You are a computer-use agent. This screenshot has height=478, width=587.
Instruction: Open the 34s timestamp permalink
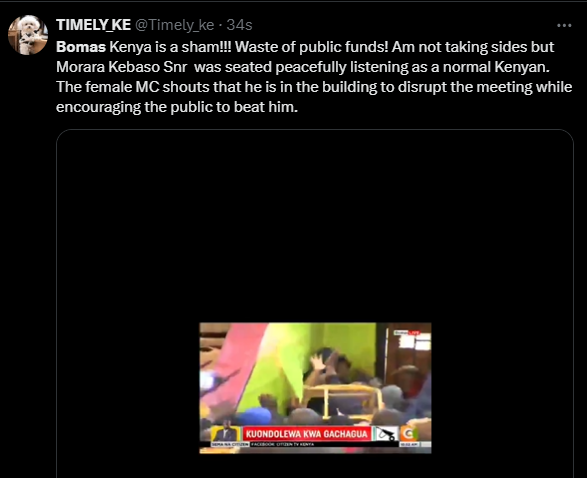click(239, 25)
